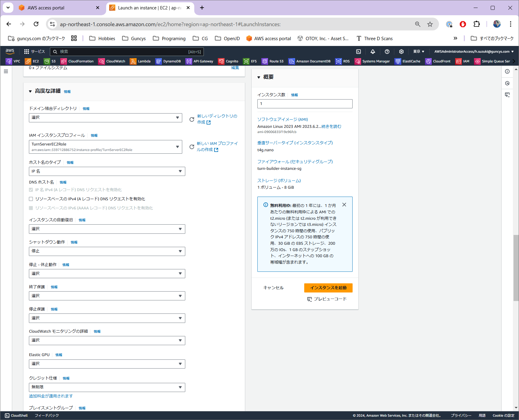Open the インスタンスの自動復旧 dropdown
Viewport: 519px width, 420px height.
click(107, 229)
